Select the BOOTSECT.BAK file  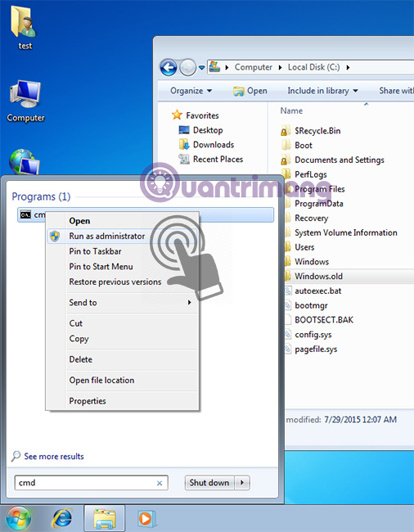point(317,320)
